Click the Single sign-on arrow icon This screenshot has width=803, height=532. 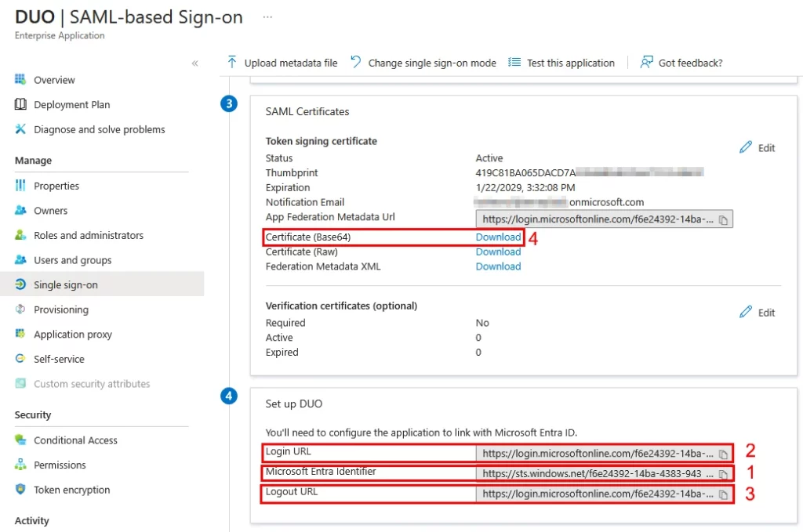tap(20, 284)
